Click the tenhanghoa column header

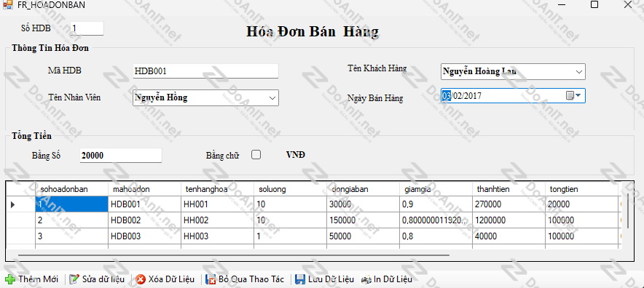[217, 188]
